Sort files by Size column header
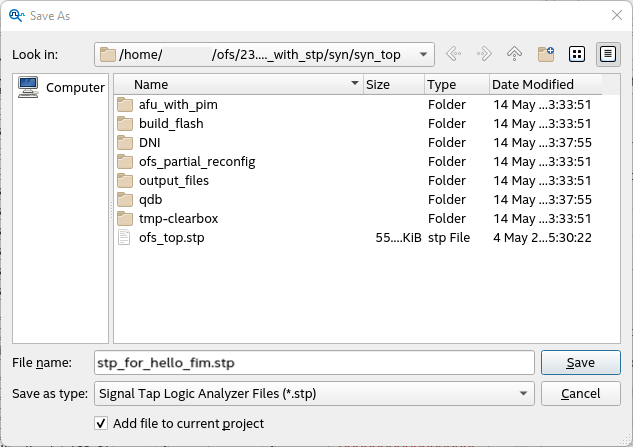Image resolution: width=633 pixels, height=447 pixels. coord(392,85)
